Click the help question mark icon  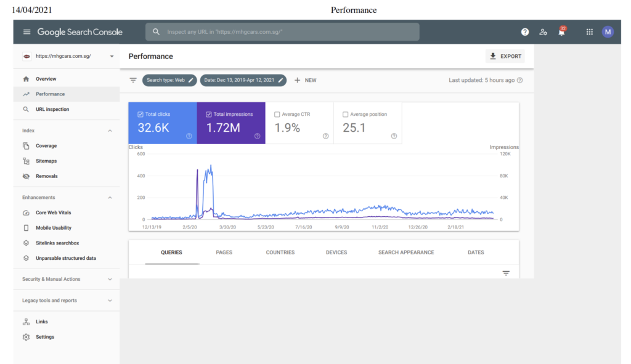point(525,32)
